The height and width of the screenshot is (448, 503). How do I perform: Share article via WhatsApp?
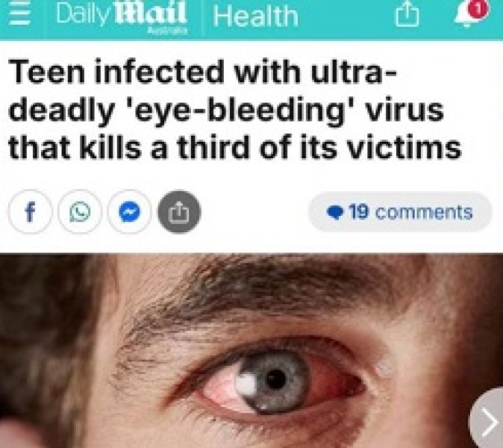[80, 211]
